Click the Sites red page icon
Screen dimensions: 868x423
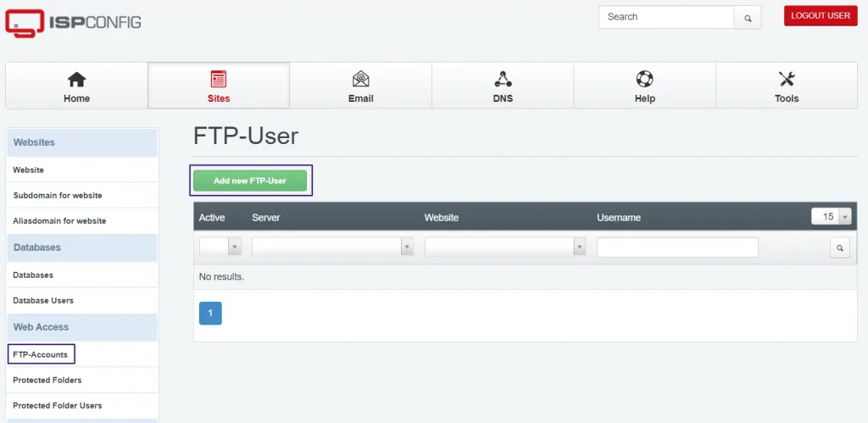(x=219, y=79)
